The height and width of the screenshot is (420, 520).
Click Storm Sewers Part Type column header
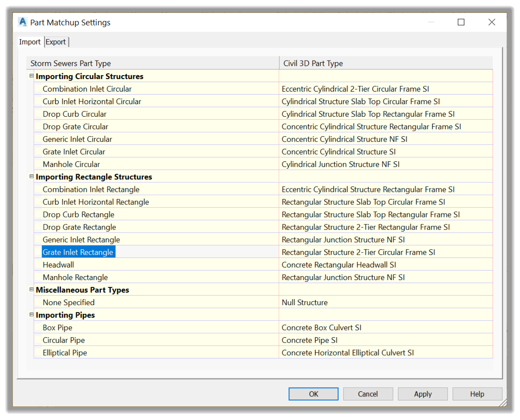pos(153,63)
